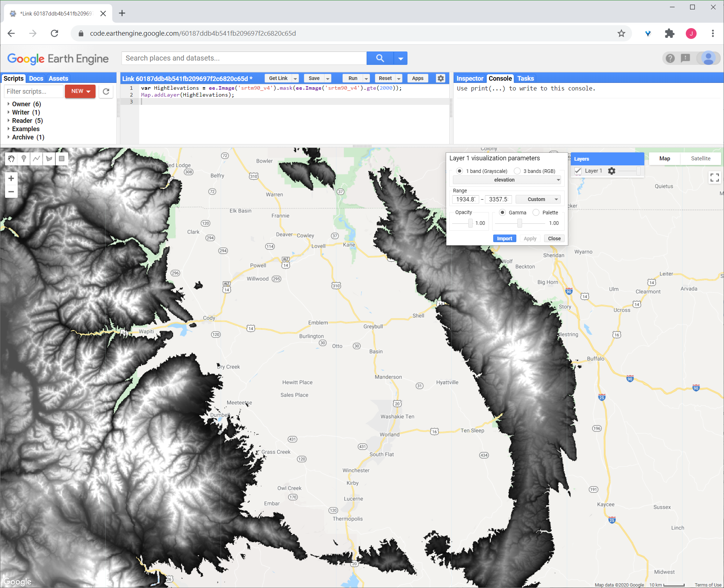Toggle Layer 1 visibility checkbox
The height and width of the screenshot is (588, 724).
tap(578, 171)
